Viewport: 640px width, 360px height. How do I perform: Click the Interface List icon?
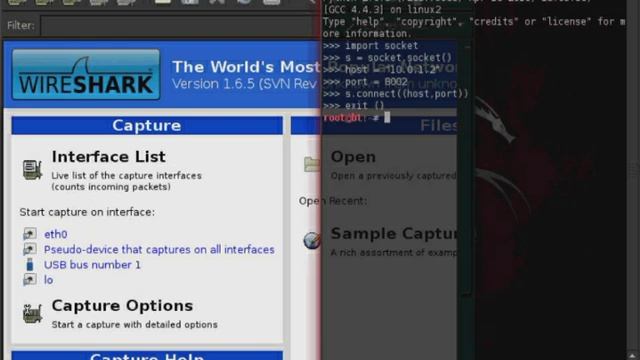pyautogui.click(x=32, y=169)
